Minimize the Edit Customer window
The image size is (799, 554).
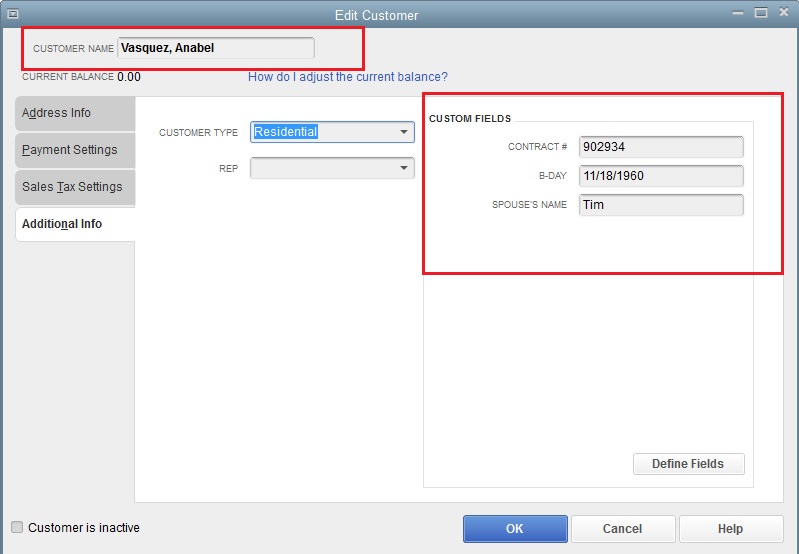pos(738,13)
